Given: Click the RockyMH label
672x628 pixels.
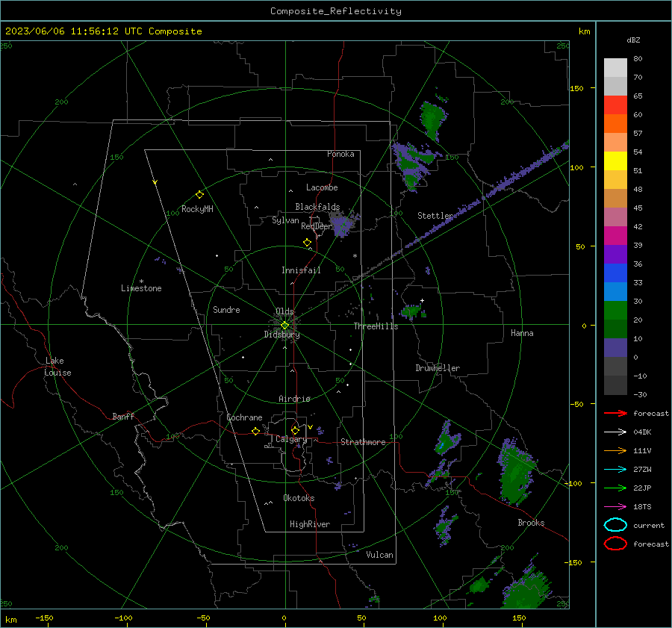Looking at the screenshot, I should pyautogui.click(x=197, y=209).
